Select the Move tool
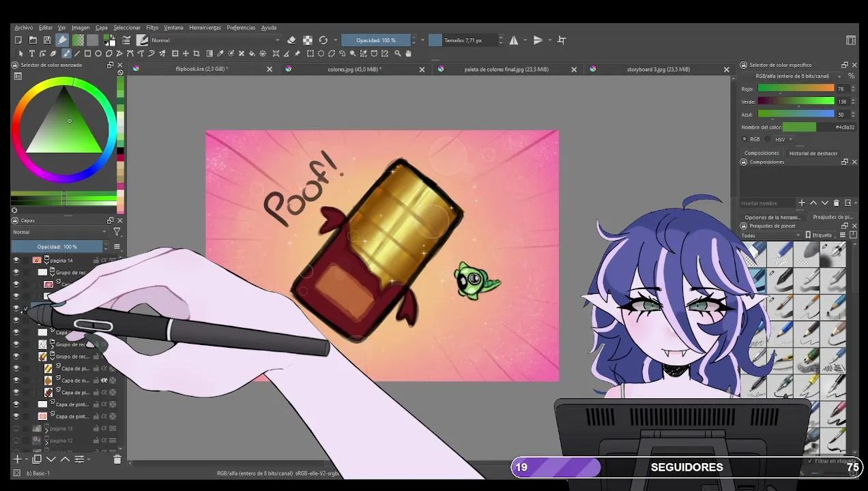Viewport: 868px width, 491px height. tap(186, 53)
